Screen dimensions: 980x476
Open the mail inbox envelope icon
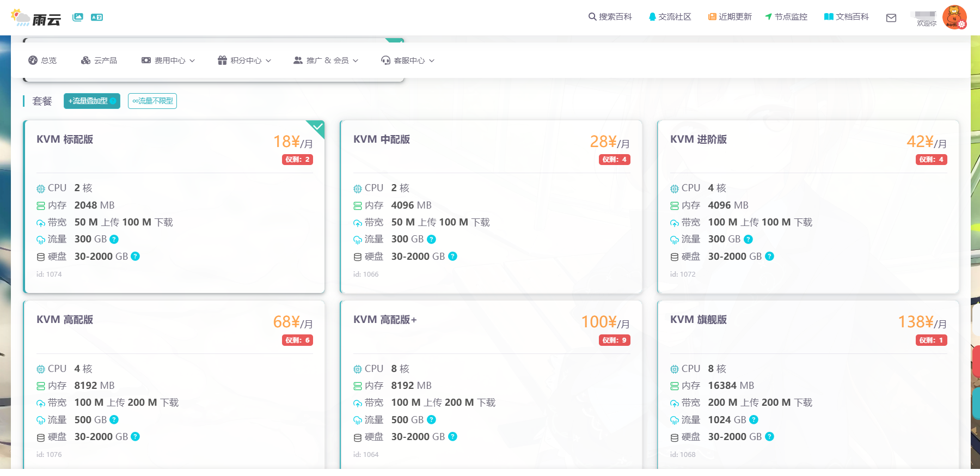pyautogui.click(x=891, y=18)
